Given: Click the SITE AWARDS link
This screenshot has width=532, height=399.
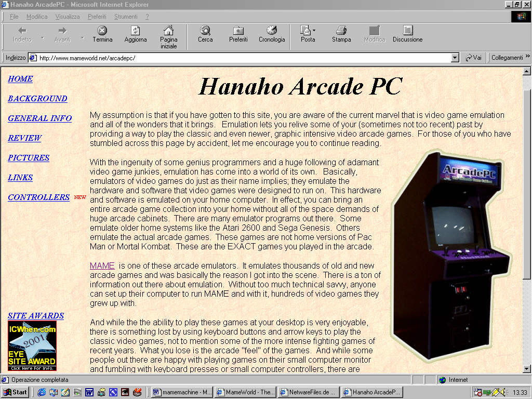Looking at the screenshot, I should pos(36,315).
